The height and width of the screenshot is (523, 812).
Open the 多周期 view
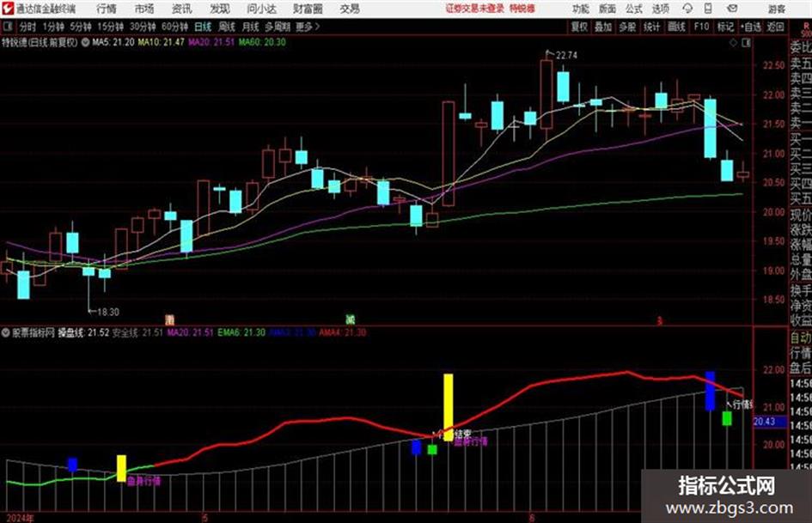tap(278, 27)
